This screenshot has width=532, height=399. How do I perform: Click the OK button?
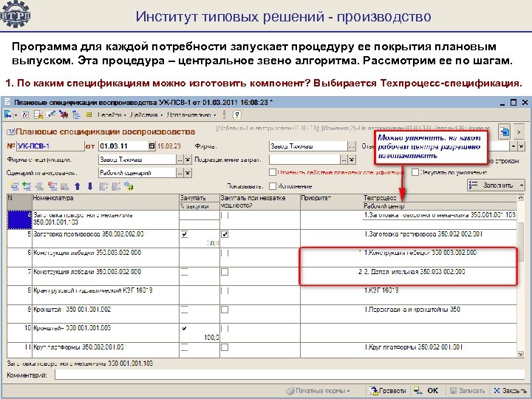click(428, 391)
